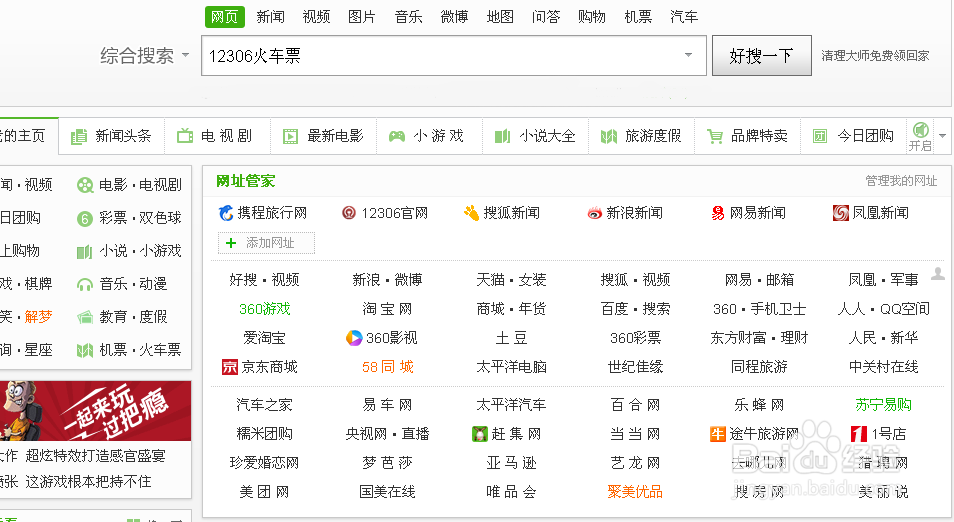The width and height of the screenshot is (954, 522).
Task: Click the 360影视 colorful play icon
Action: (354, 338)
